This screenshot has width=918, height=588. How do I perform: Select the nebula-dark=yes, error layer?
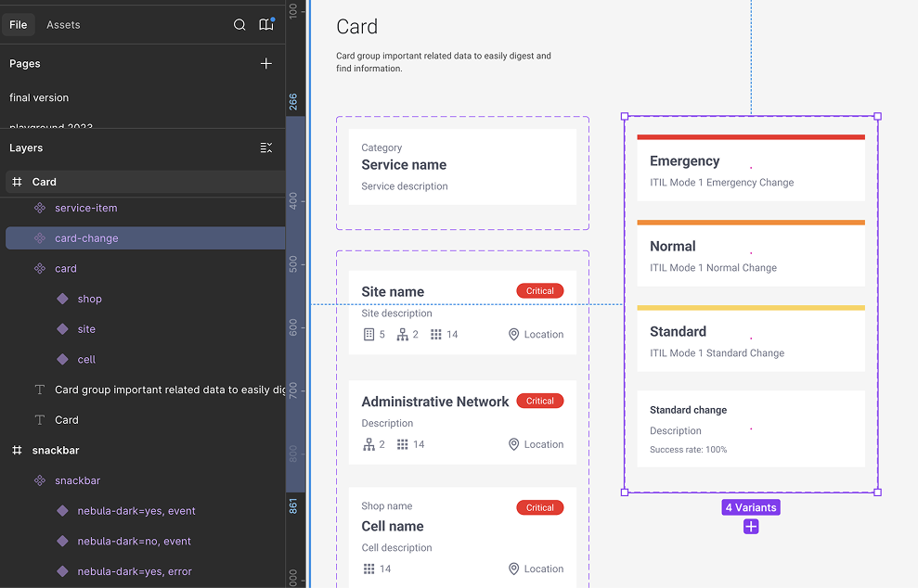point(135,572)
